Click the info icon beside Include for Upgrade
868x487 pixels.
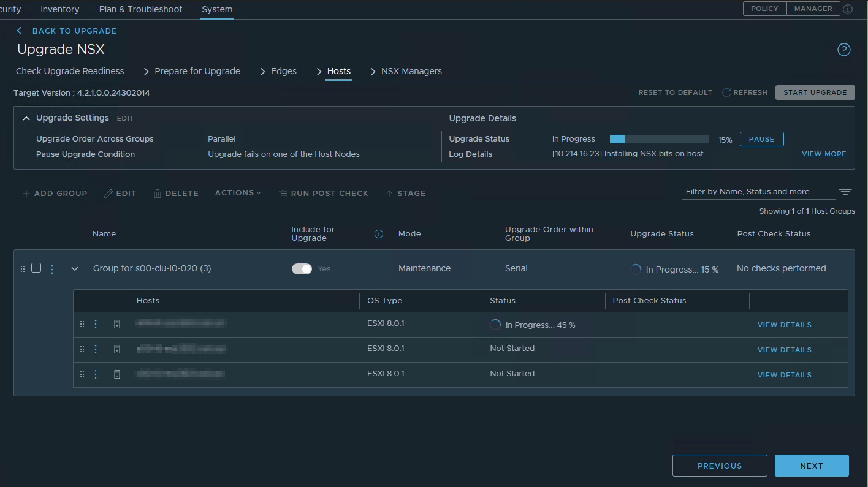pos(379,234)
